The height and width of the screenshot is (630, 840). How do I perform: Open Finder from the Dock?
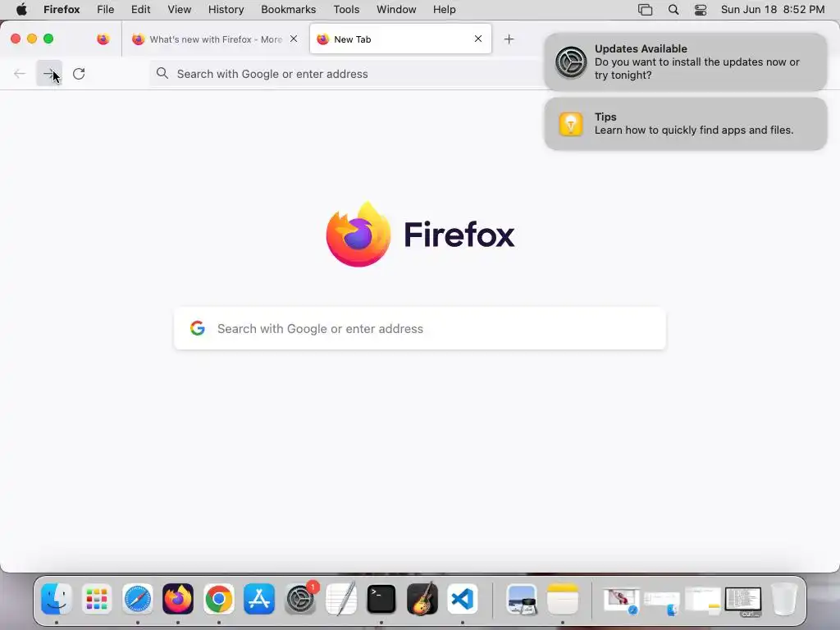[57, 598]
